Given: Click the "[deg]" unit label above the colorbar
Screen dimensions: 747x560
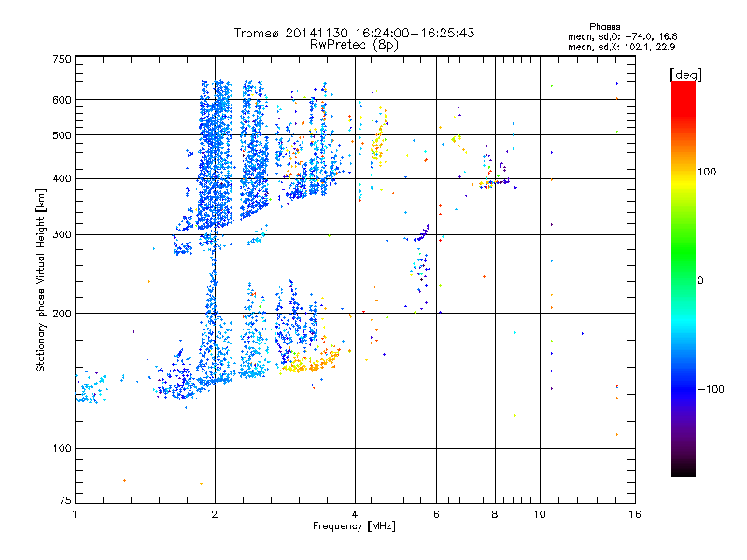Looking at the screenshot, I should 685,75.
